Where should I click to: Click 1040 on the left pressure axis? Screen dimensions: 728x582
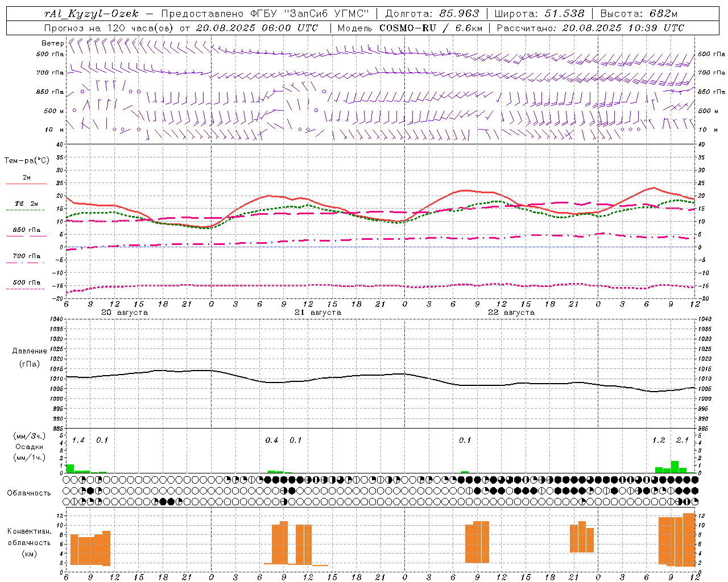click(56, 319)
